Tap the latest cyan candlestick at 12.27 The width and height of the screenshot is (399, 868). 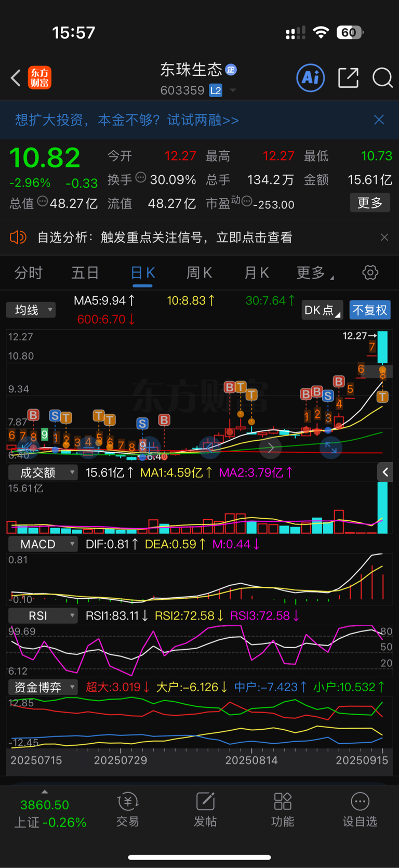[382, 347]
